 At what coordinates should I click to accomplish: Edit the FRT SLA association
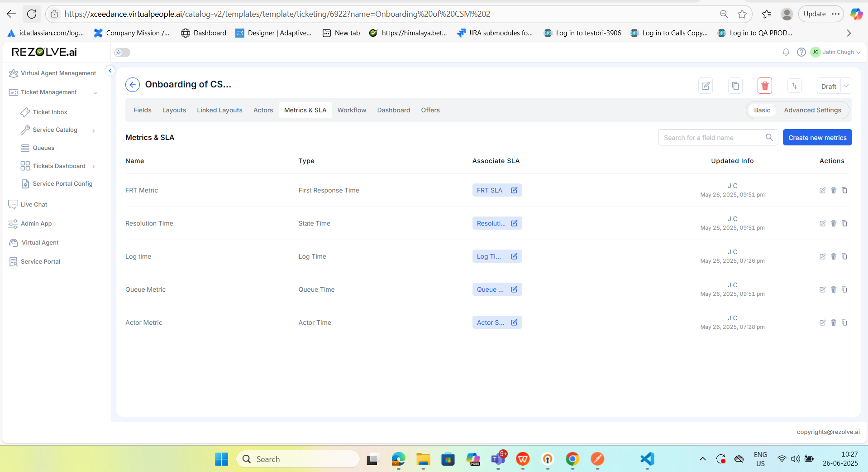[x=514, y=190]
